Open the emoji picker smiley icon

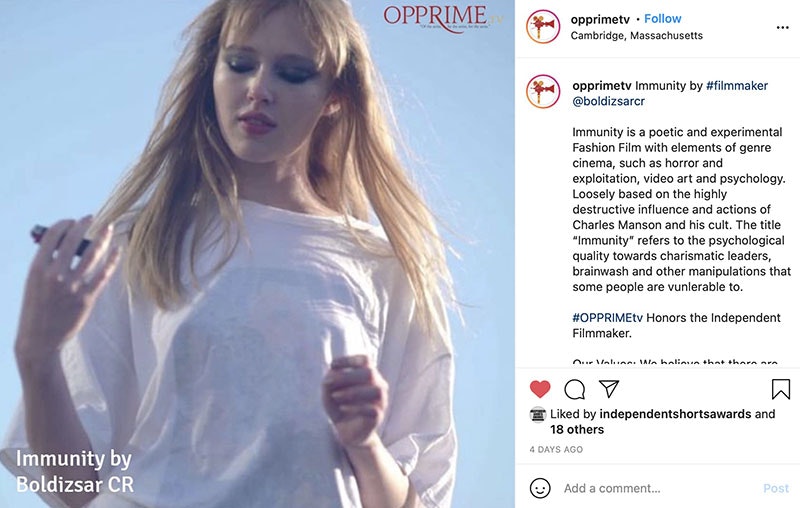(540, 488)
